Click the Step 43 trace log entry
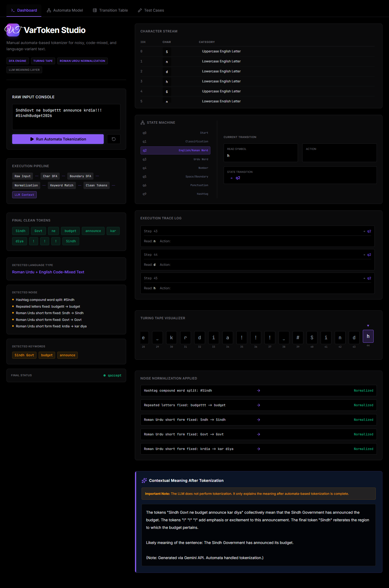This screenshot has height=588, width=389. tap(257, 236)
